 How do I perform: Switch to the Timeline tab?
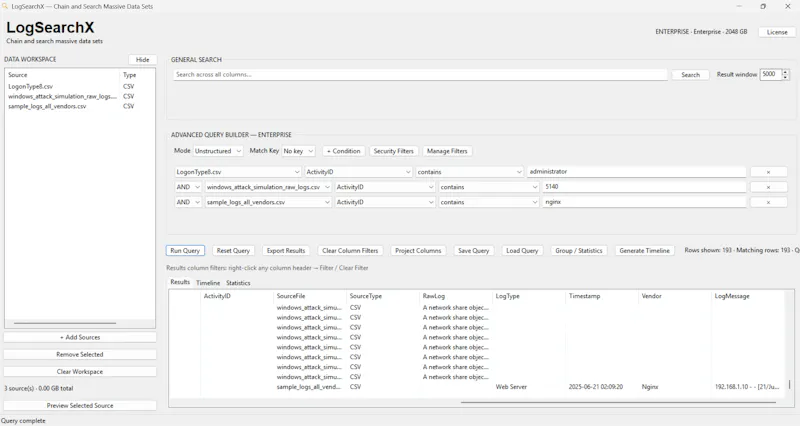tap(208, 283)
